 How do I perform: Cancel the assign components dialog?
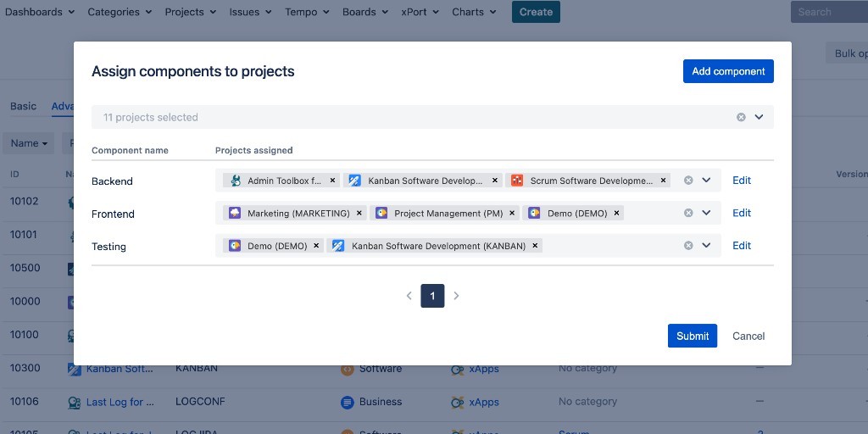point(748,336)
